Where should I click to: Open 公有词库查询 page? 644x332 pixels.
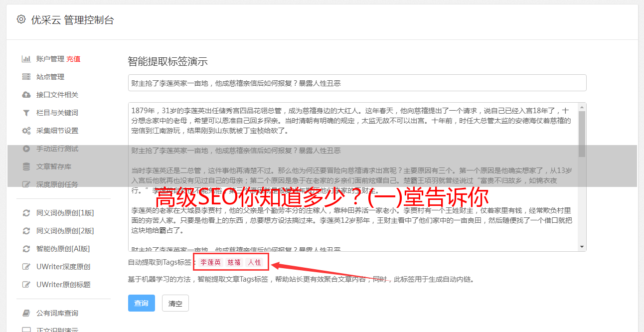57,313
